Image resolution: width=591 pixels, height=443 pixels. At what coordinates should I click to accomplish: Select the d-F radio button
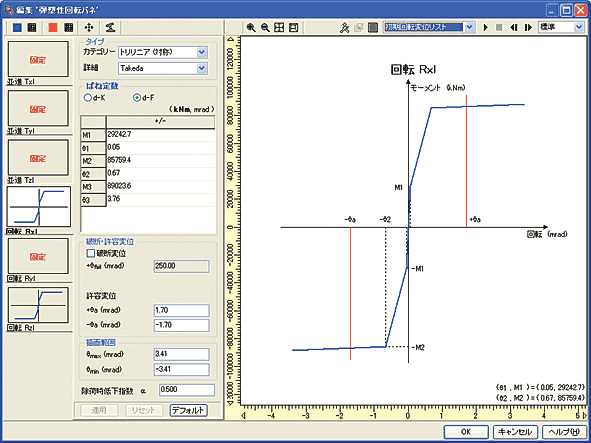tap(137, 98)
